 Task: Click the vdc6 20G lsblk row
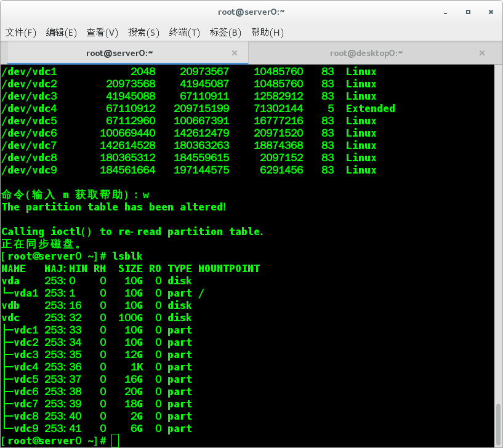(x=97, y=391)
